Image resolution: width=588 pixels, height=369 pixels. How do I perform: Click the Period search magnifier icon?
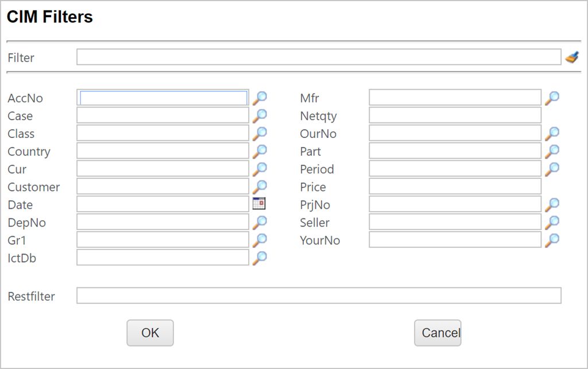(x=552, y=169)
